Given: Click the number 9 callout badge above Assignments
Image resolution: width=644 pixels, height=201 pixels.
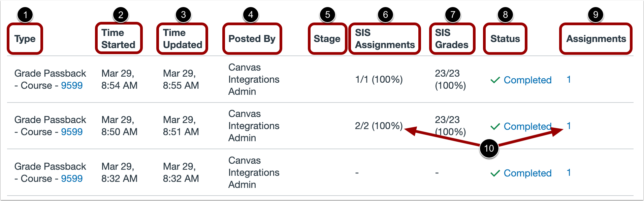Looking at the screenshot, I should [x=595, y=15].
